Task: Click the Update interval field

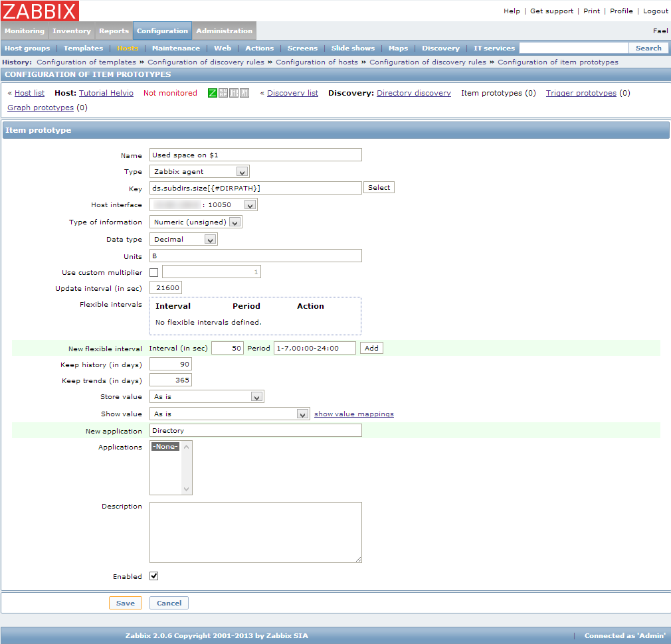Action: (165, 287)
